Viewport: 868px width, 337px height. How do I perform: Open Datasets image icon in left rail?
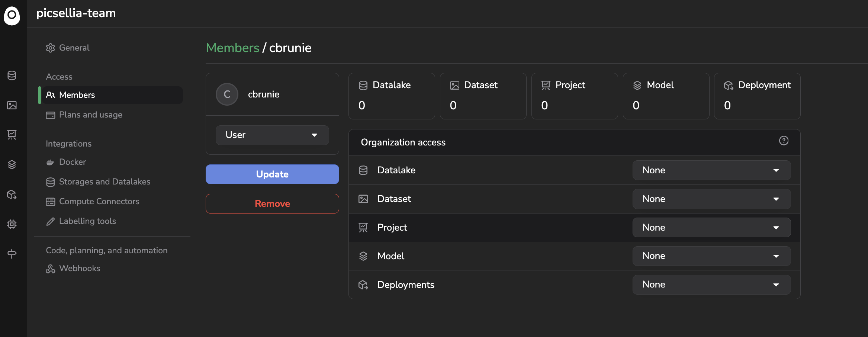coord(12,105)
